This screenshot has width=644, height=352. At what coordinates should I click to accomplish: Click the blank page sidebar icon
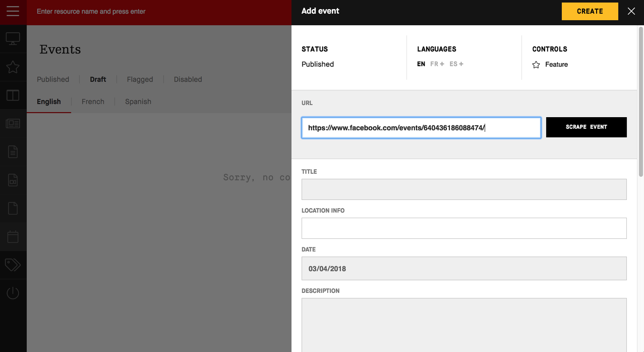point(13,208)
